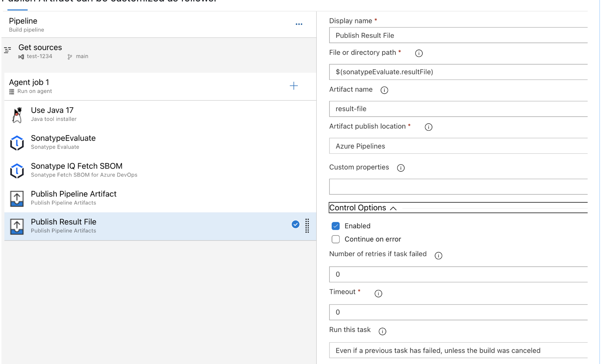Click the main branch icon

70,57
